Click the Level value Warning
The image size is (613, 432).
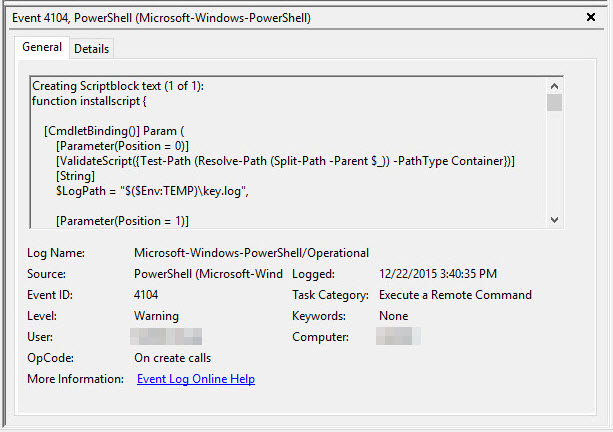[x=156, y=316]
